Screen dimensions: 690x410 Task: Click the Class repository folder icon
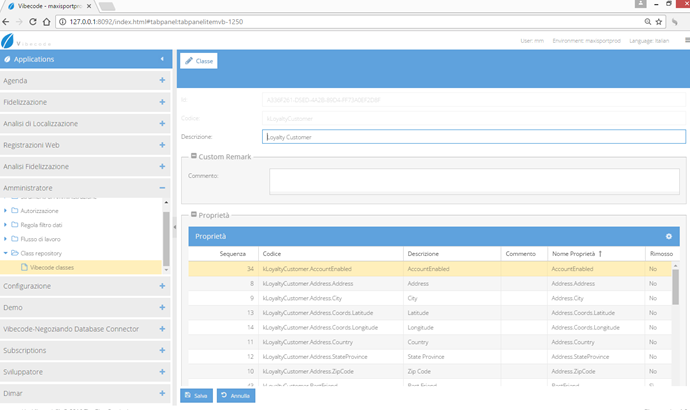(x=14, y=253)
